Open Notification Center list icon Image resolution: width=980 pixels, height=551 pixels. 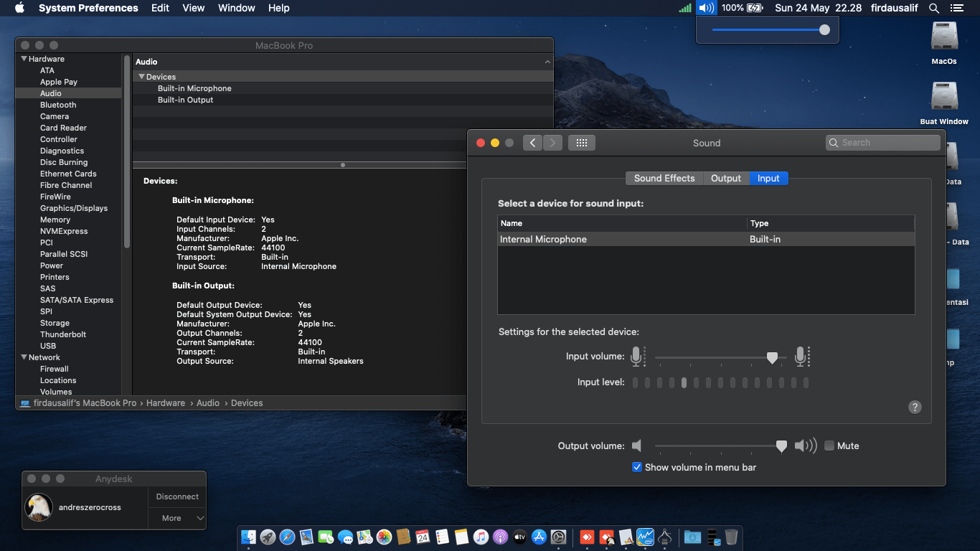click(956, 8)
